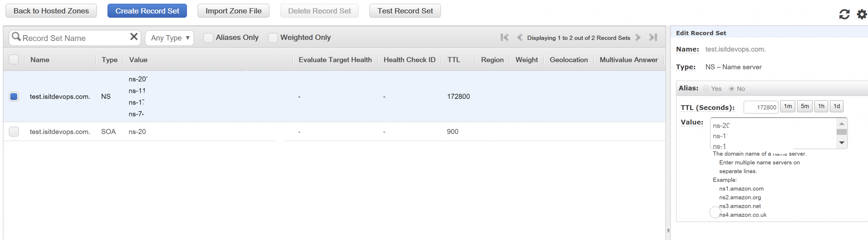
Task: Click Create Record Set button
Action: (x=147, y=11)
